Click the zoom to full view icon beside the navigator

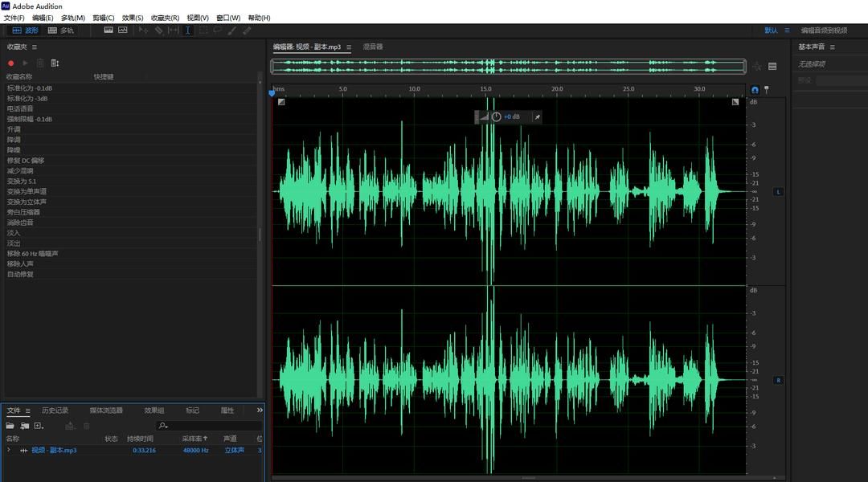(x=757, y=67)
